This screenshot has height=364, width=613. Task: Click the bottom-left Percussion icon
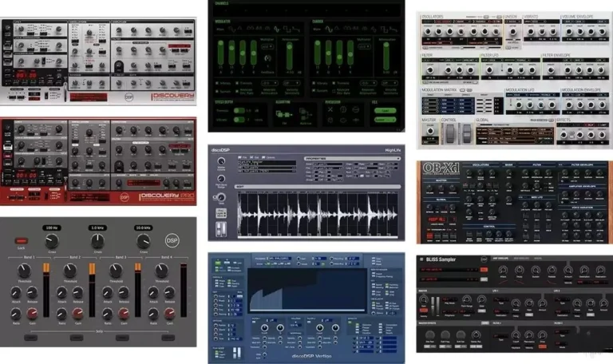click(330, 120)
